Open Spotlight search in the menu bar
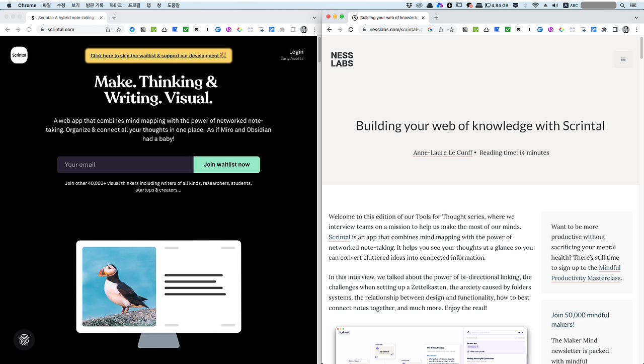 pyautogui.click(x=622, y=5)
